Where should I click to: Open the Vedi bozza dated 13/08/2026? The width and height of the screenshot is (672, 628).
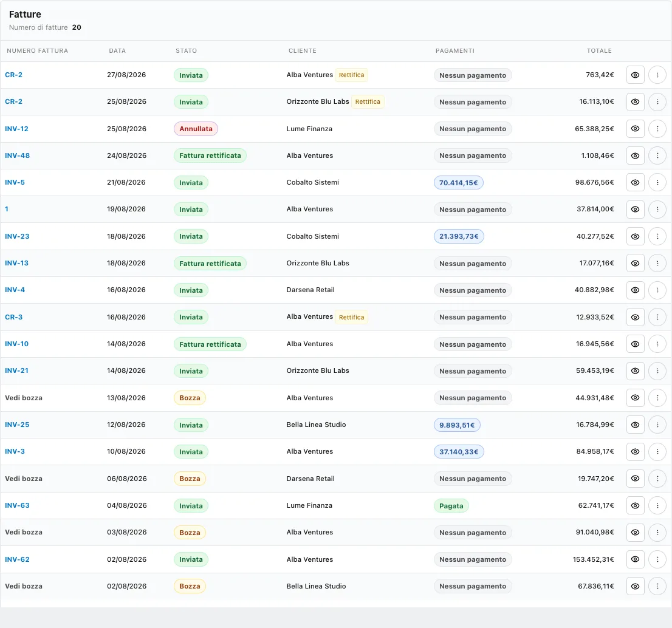point(24,398)
